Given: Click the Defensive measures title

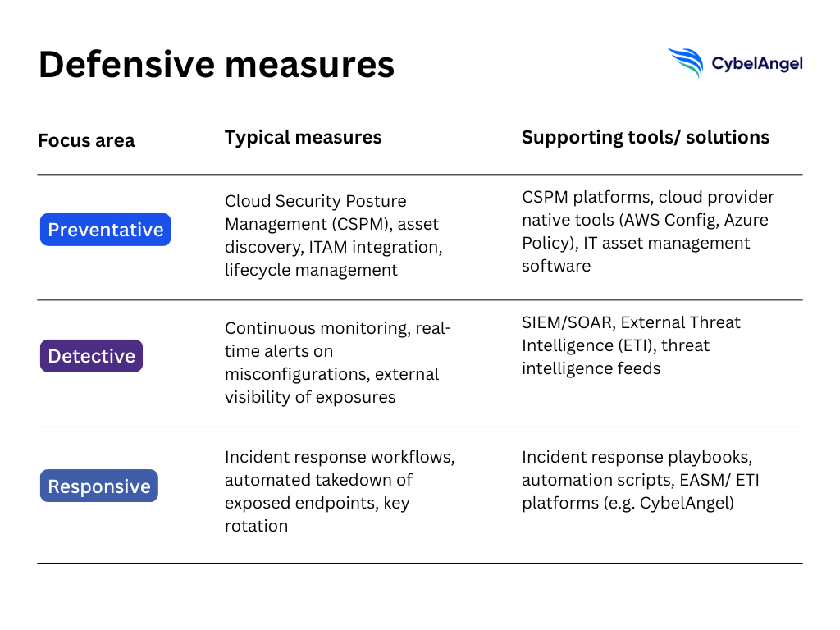Looking at the screenshot, I should click(217, 65).
